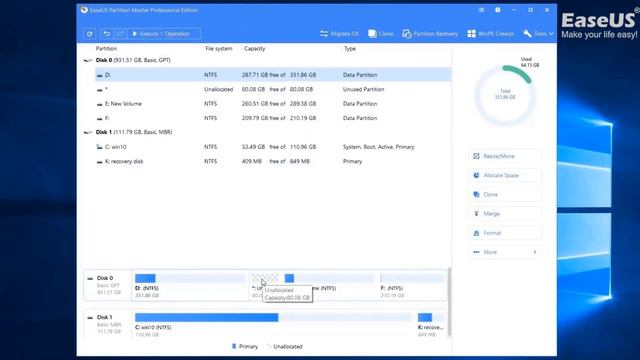
Task: Open the menu icon in title bar
Action: (x=482, y=10)
